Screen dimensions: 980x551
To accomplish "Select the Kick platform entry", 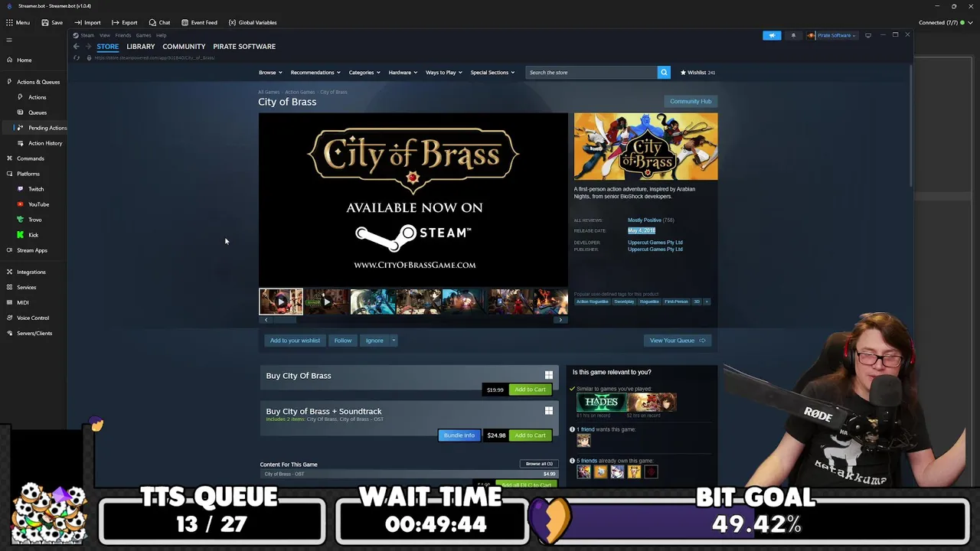I will click(33, 235).
